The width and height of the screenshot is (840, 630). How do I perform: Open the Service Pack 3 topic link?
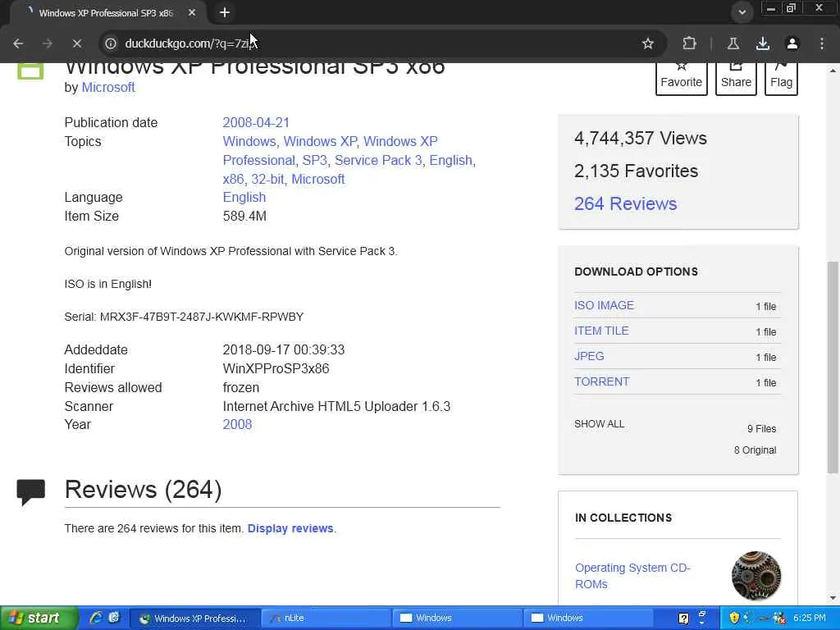pos(378,160)
